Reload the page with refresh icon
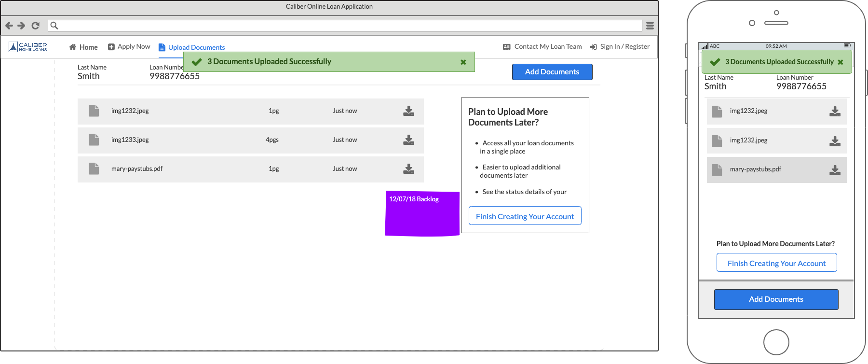868x364 pixels. [x=35, y=26]
